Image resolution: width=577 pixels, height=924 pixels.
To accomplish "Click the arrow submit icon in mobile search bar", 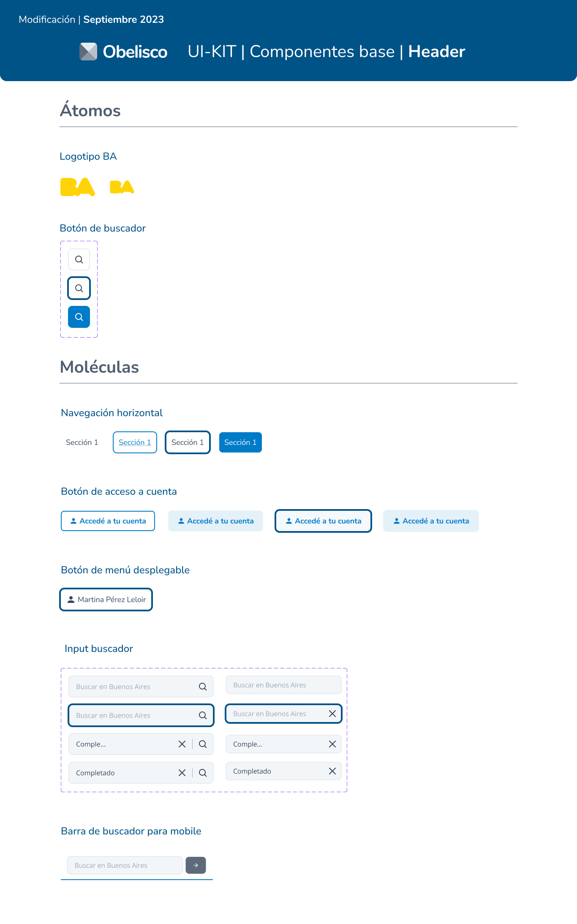I will pyautogui.click(x=196, y=865).
